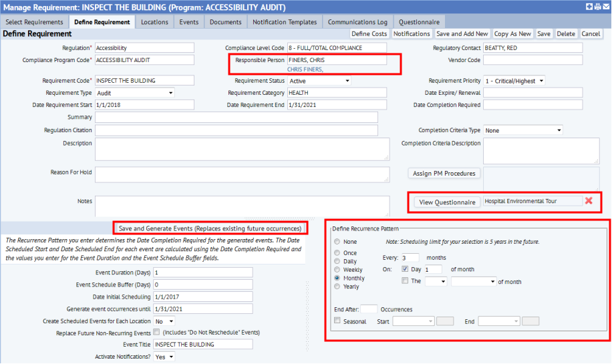Check Replace Future Non-Recurring Events box
Screen dimensions: 612x364
[x=156, y=332]
